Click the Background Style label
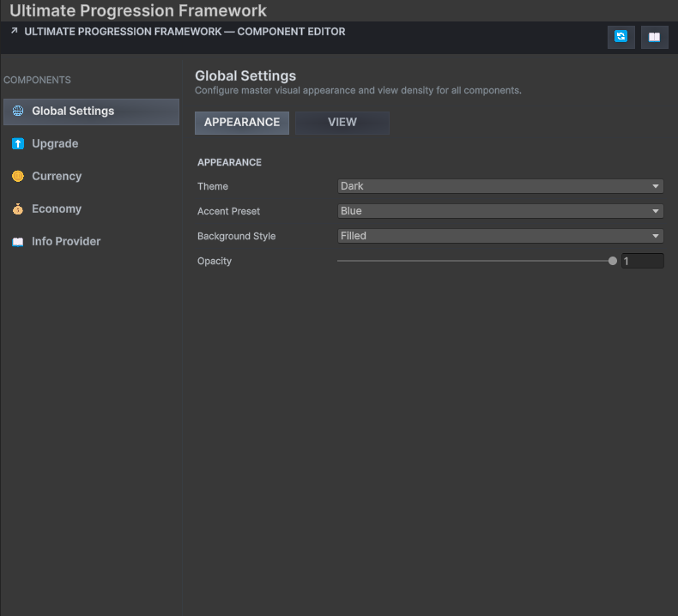The height and width of the screenshot is (616, 678). pos(237,237)
